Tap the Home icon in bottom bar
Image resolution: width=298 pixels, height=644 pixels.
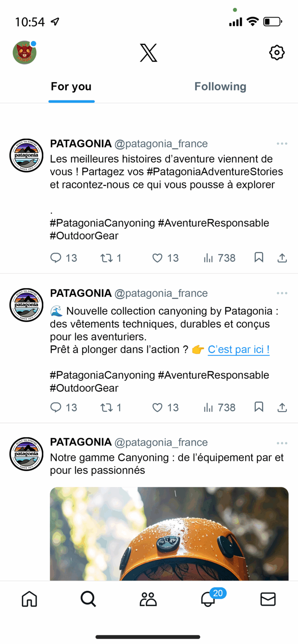pyautogui.click(x=29, y=599)
